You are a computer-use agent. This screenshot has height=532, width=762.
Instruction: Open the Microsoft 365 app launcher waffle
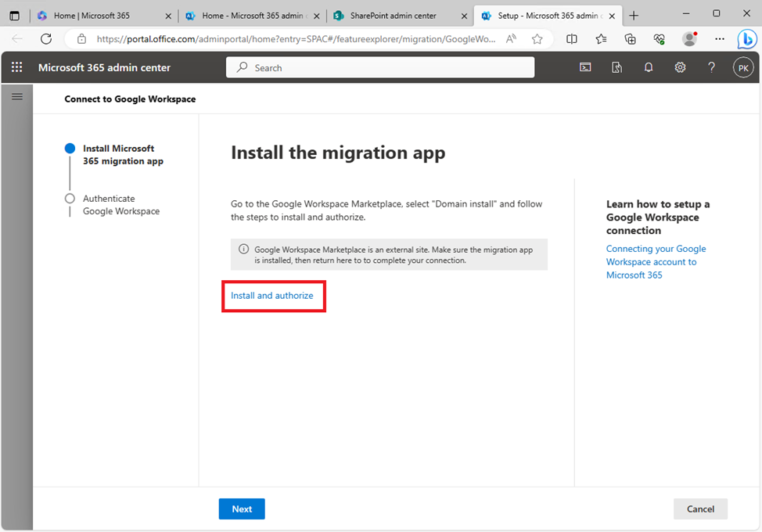coord(17,67)
